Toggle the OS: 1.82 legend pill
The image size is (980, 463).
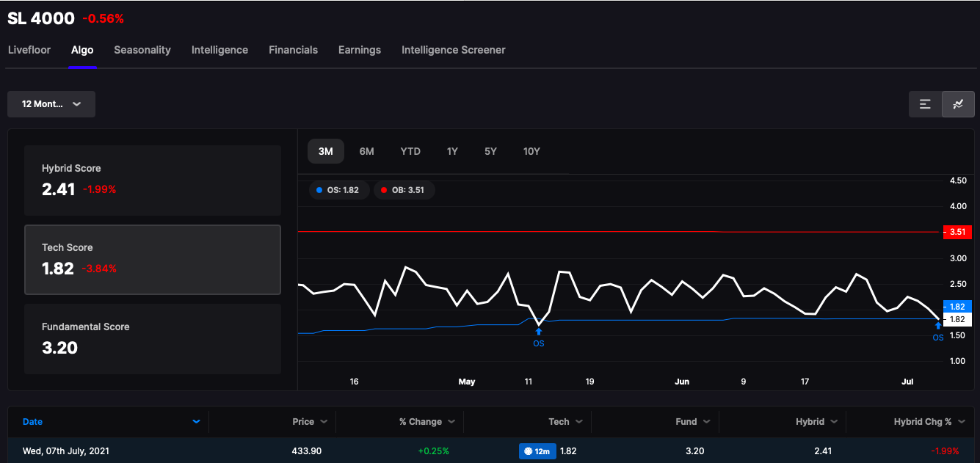click(338, 190)
